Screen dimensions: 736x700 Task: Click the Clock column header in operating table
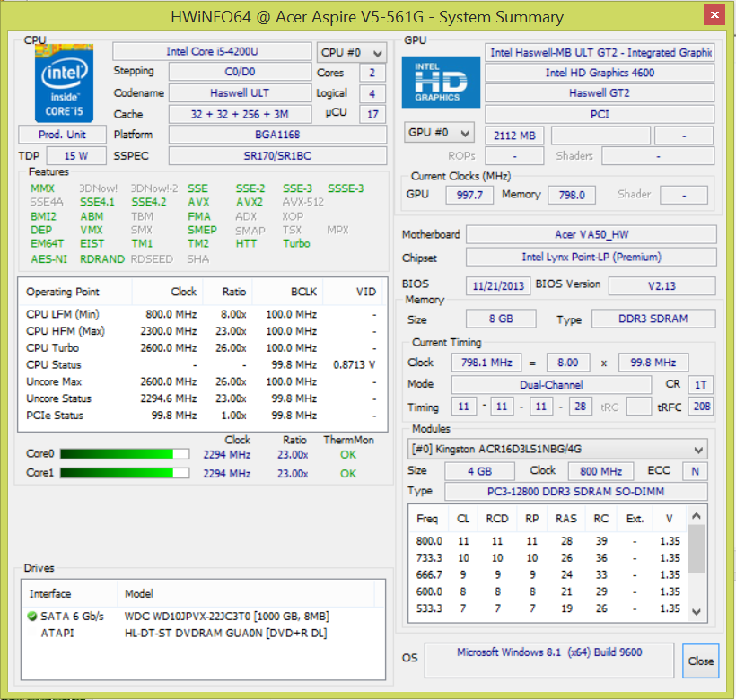(x=168, y=292)
